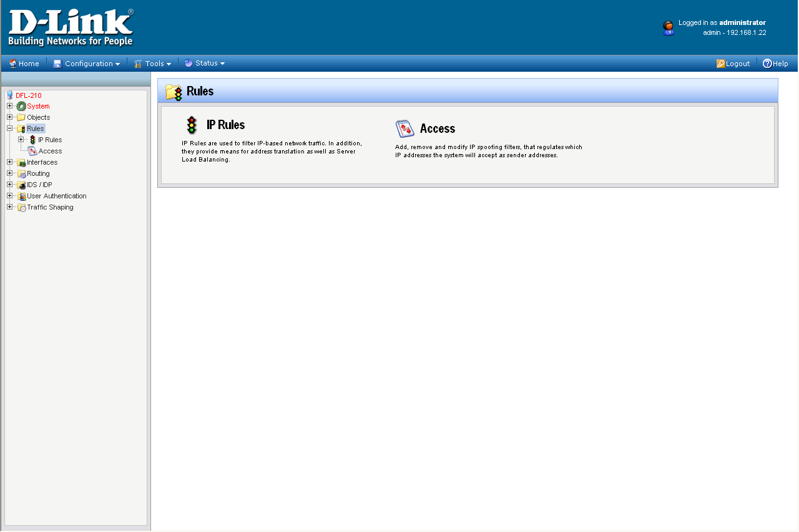Click the Routing folder icon in tree
The width and height of the screenshot is (799, 532).
pos(21,173)
